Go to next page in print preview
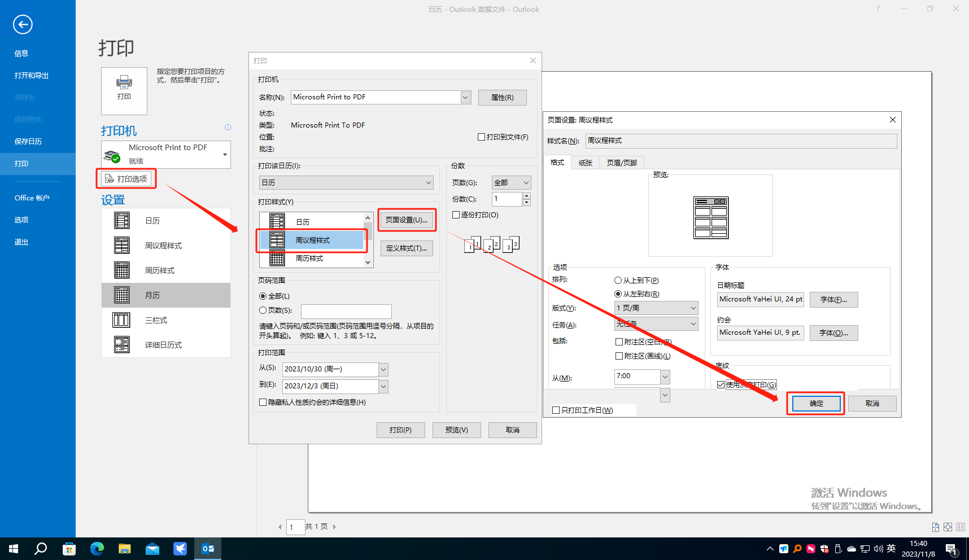 coord(334,527)
